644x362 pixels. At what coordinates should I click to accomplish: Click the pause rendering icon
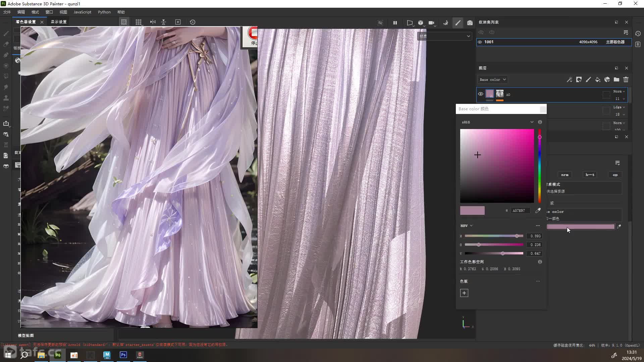(x=395, y=23)
